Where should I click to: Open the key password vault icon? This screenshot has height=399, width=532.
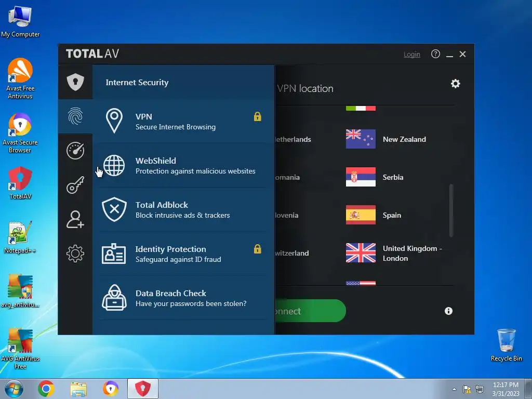(x=75, y=185)
